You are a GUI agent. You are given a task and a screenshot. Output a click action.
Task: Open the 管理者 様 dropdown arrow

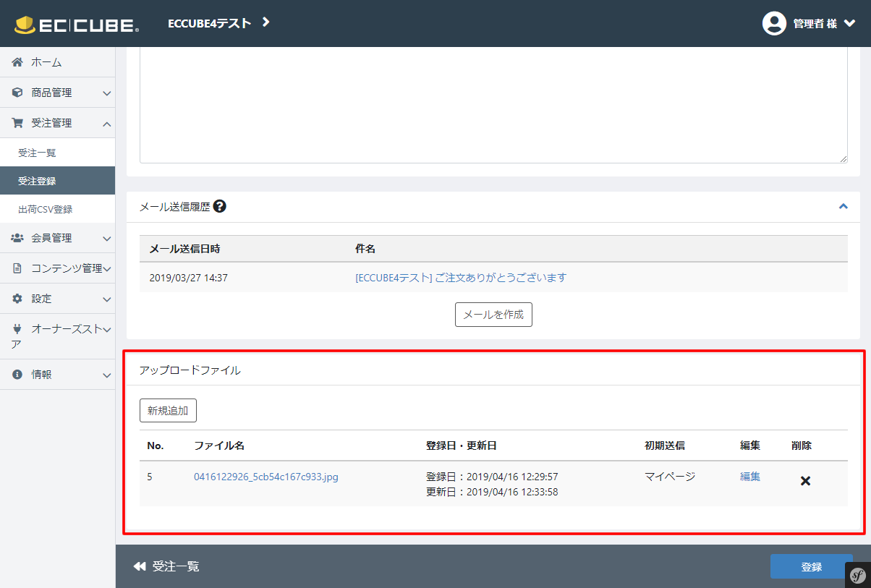[850, 24]
